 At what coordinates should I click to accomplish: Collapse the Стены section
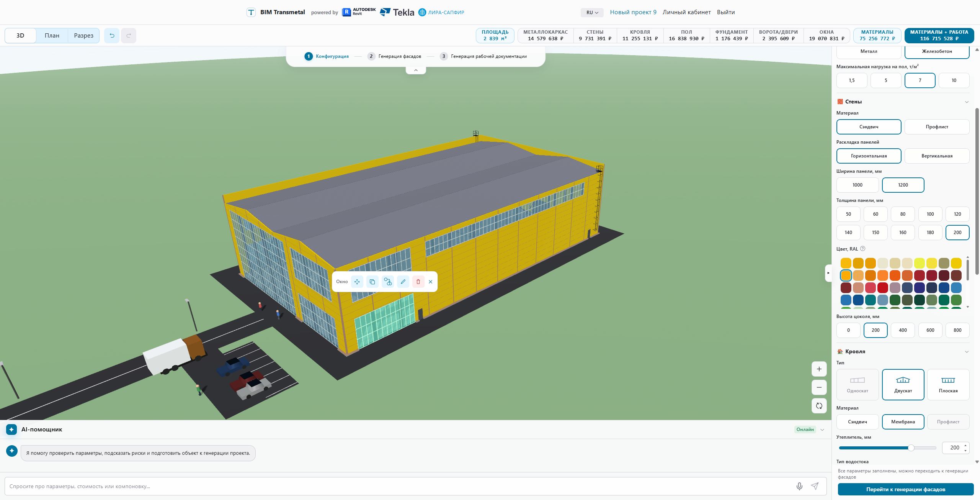(x=967, y=102)
